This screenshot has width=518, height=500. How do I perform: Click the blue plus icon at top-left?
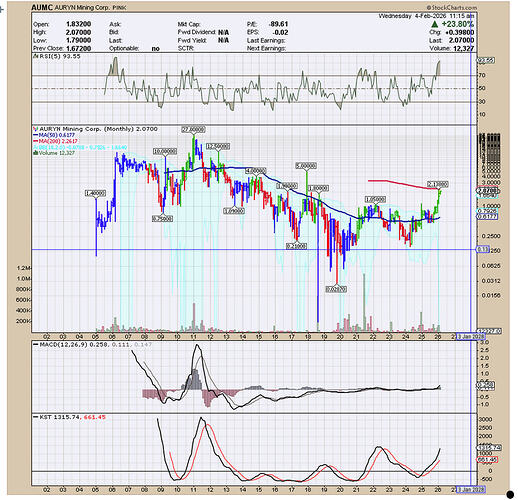point(1,10)
